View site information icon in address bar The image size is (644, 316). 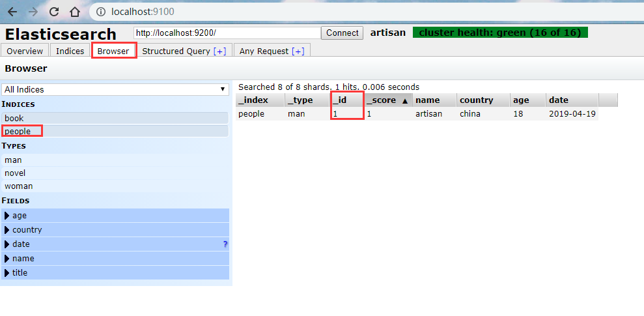[x=101, y=12]
